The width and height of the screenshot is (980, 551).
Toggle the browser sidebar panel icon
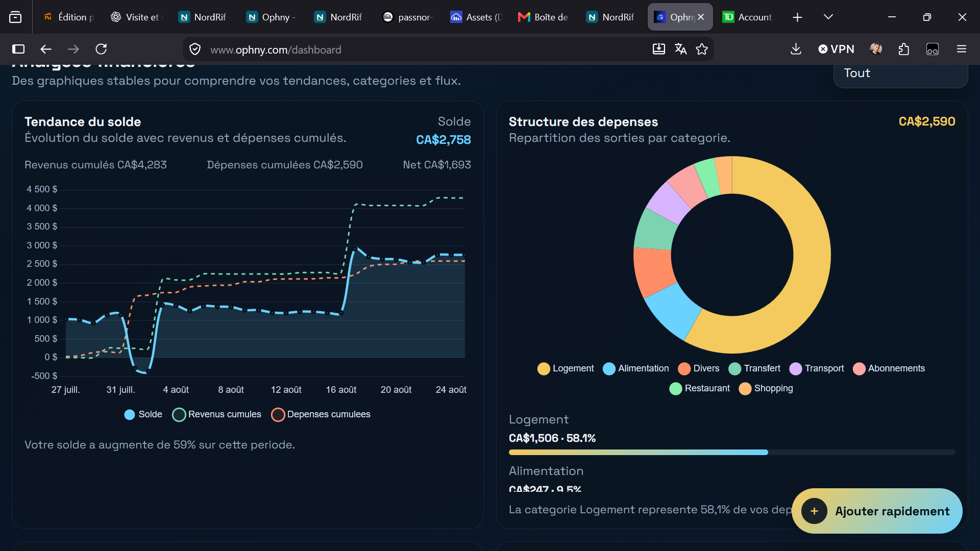point(18,49)
